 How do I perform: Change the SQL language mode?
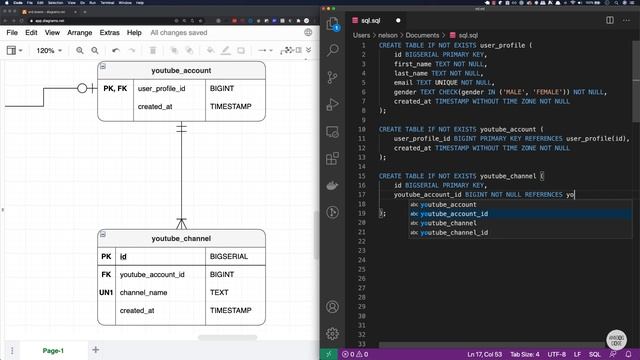point(595,354)
